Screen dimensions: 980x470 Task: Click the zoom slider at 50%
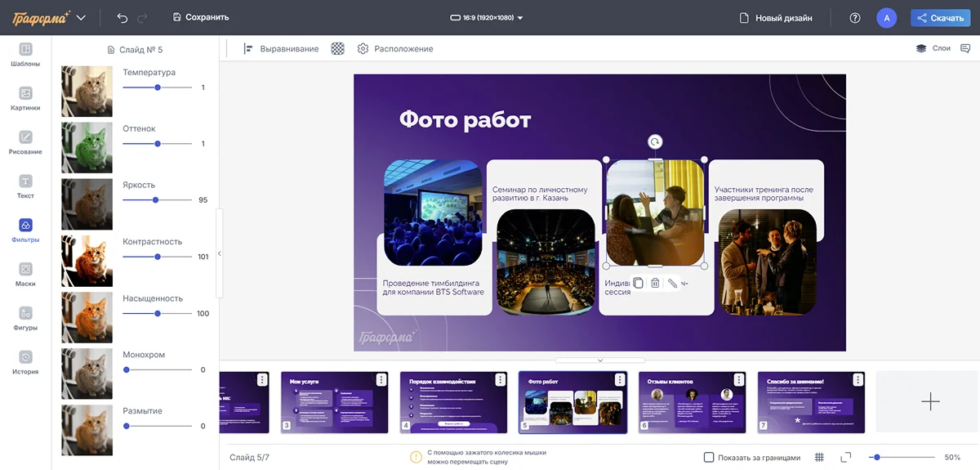(x=902, y=457)
